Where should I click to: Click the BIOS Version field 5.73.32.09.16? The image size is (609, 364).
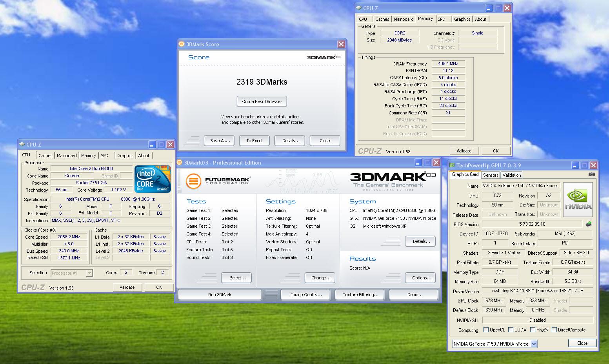coord(532,224)
